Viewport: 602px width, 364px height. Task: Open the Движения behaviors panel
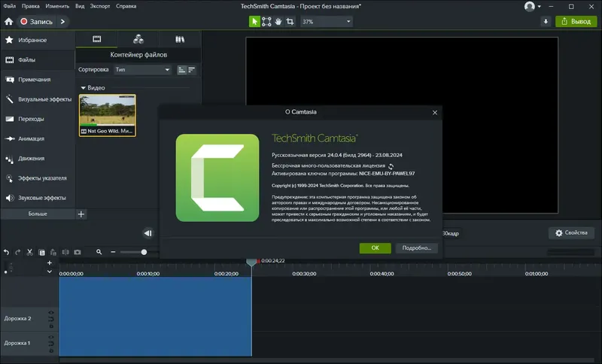37,159
